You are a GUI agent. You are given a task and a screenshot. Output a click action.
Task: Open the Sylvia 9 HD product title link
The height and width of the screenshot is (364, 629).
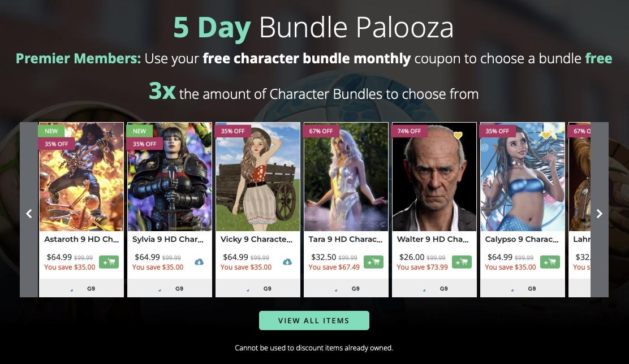pos(168,239)
